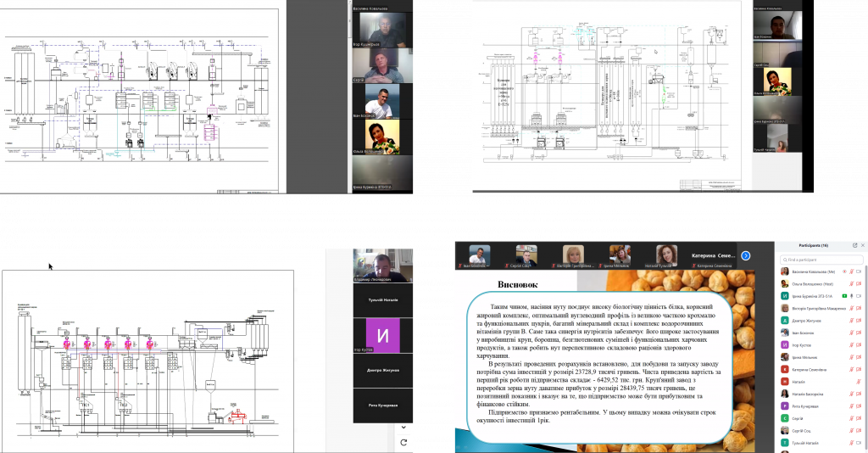Click the camera icon in Ірина Буркіна's row

(x=859, y=296)
